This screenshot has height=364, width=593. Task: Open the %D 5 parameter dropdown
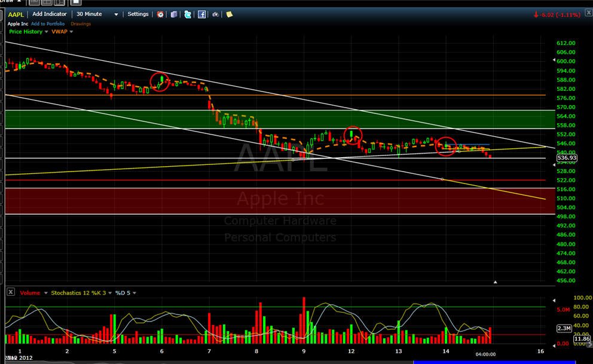135,293
